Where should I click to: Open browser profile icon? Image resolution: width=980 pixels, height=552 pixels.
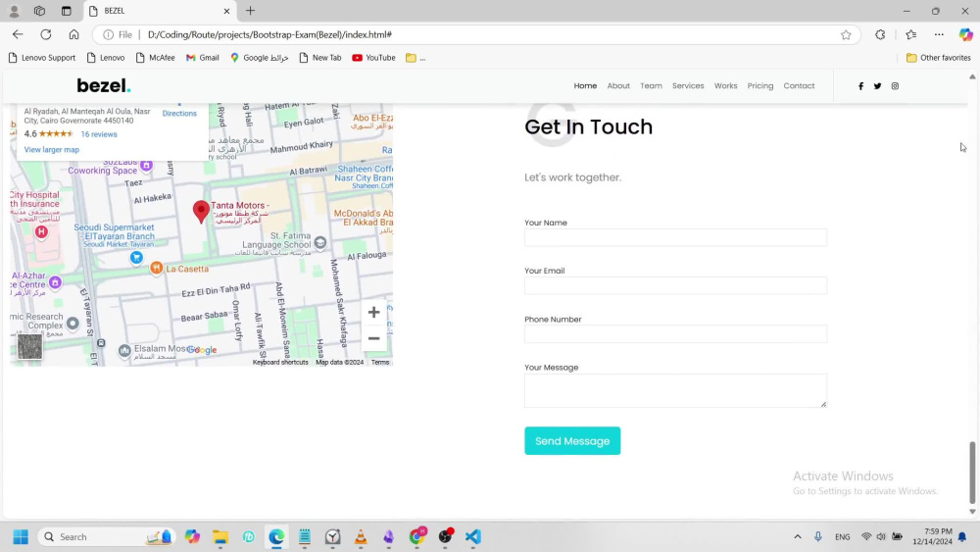click(14, 11)
